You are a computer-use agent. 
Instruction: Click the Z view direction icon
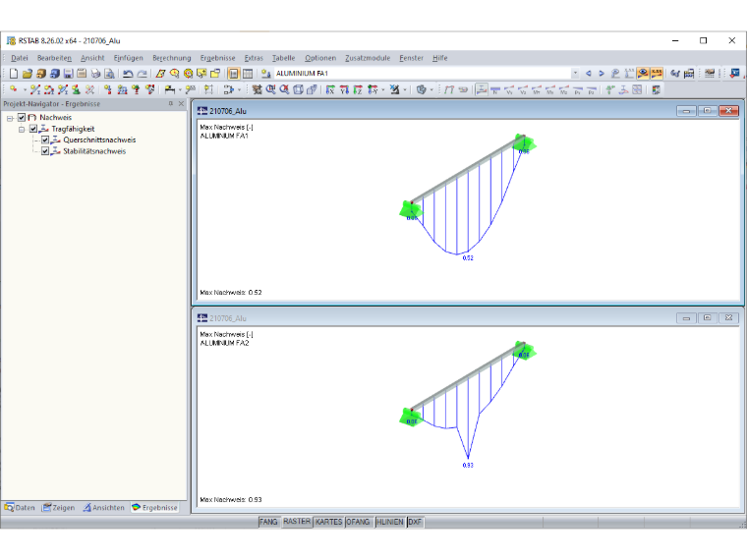[358, 89]
